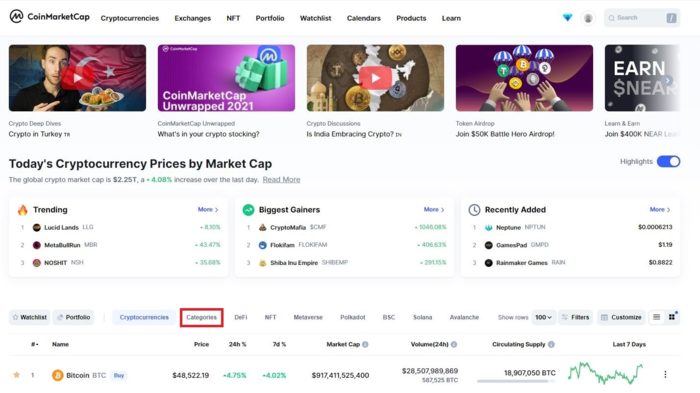Open the Show rows 100 dropdown

tap(543, 317)
